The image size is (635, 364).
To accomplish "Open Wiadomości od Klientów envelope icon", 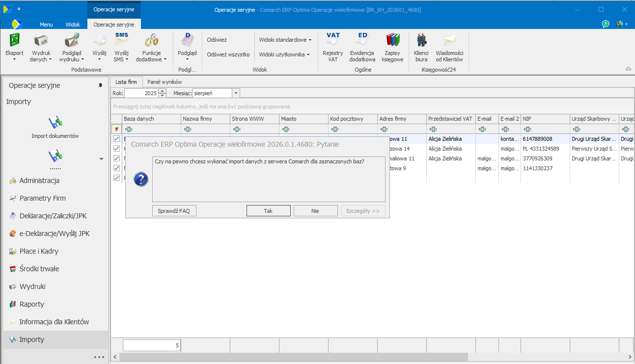I will click(449, 40).
